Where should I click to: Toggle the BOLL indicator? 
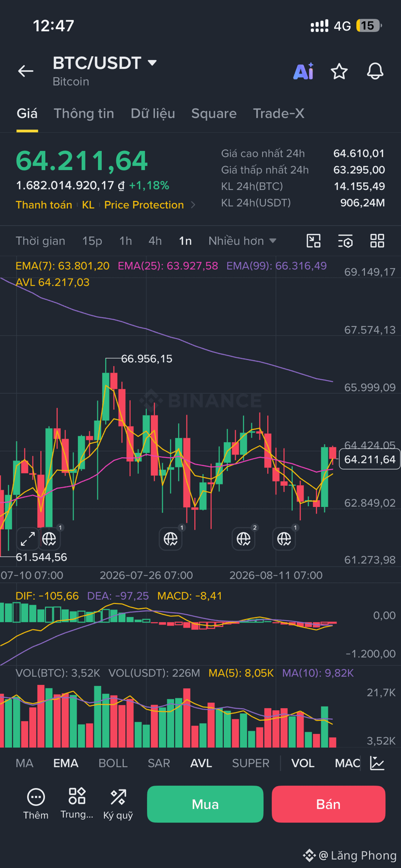point(113,763)
